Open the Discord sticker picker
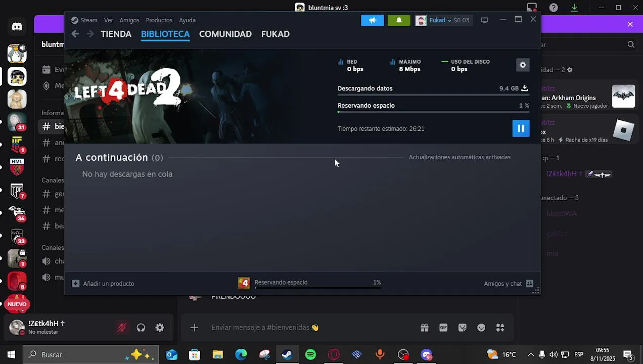 (x=463, y=328)
